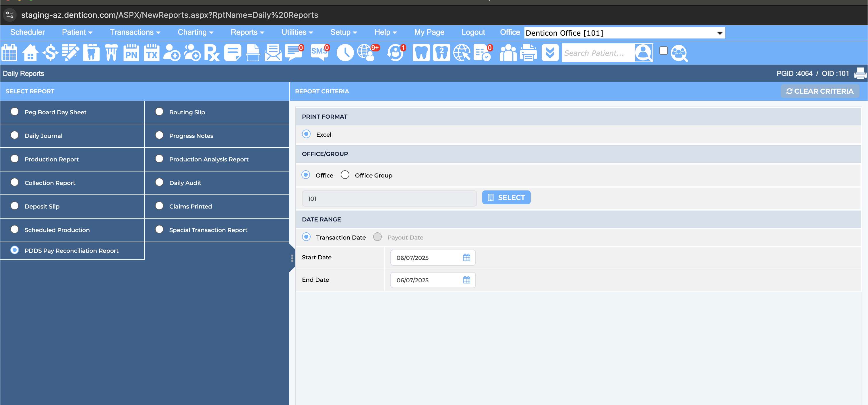
Task: Open the SMS messages icon
Action: [320, 53]
